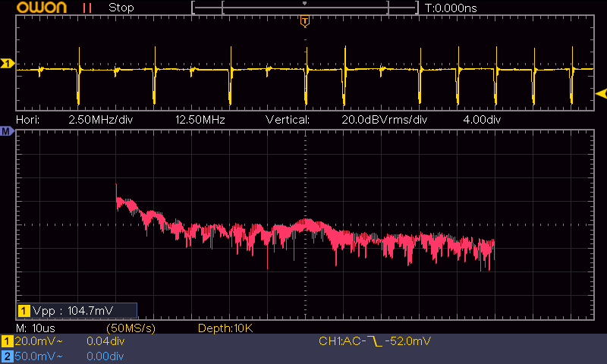Click the yellow 1 badge in Vpp box

(x=24, y=311)
